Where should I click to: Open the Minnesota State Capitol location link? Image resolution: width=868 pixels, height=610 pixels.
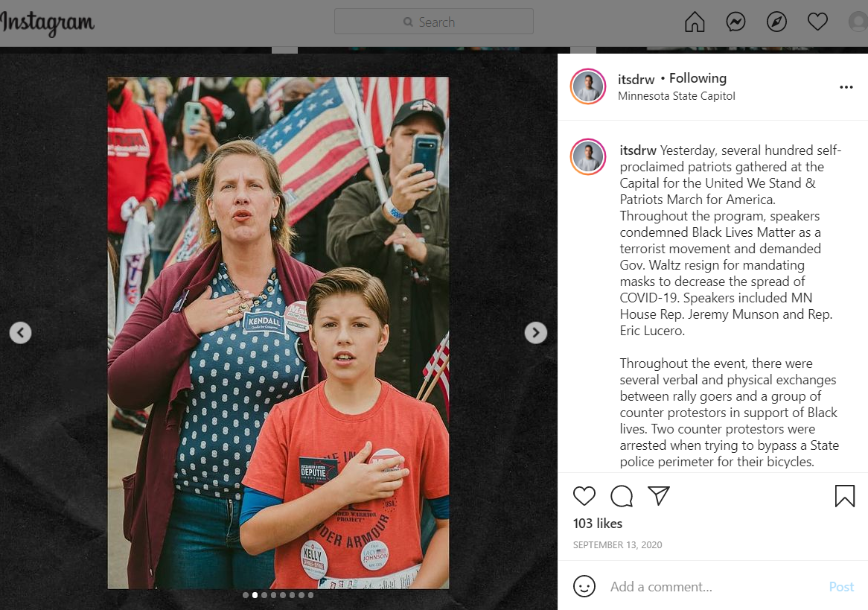[677, 96]
